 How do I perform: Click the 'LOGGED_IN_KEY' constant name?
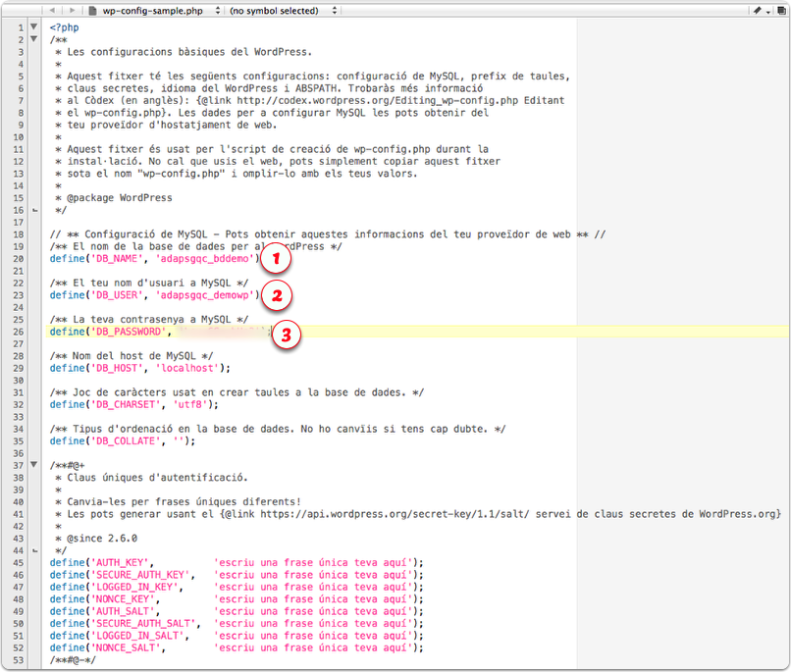tap(134, 587)
